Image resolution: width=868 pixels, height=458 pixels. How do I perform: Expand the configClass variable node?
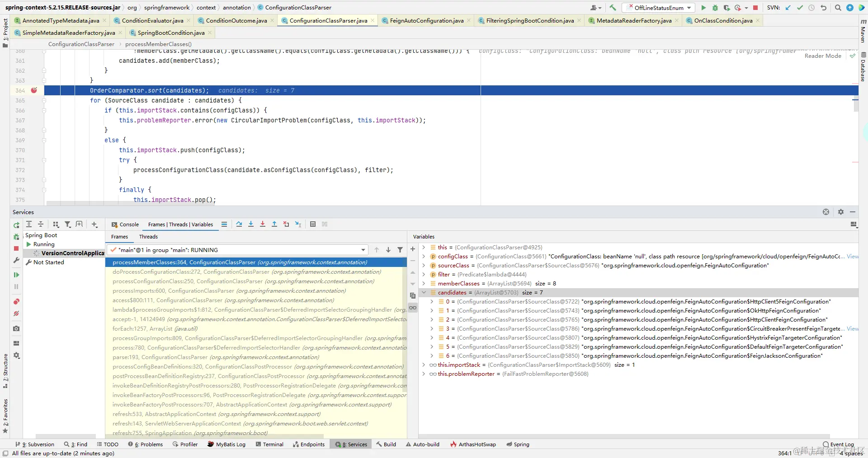424,257
